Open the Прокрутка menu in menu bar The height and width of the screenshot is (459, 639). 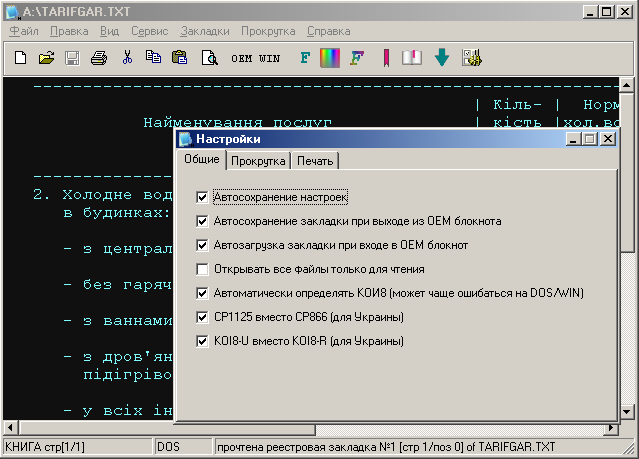pos(268,31)
